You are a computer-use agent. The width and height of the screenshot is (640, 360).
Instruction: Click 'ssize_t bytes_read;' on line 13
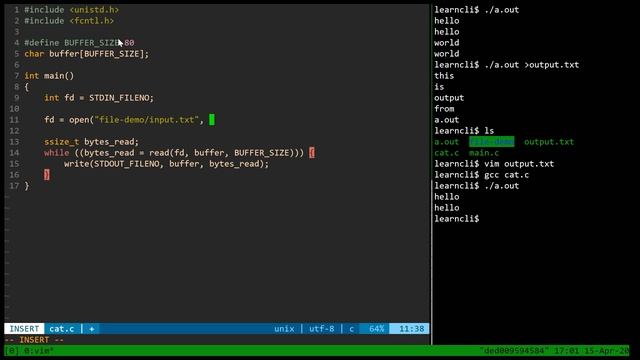coord(91,142)
